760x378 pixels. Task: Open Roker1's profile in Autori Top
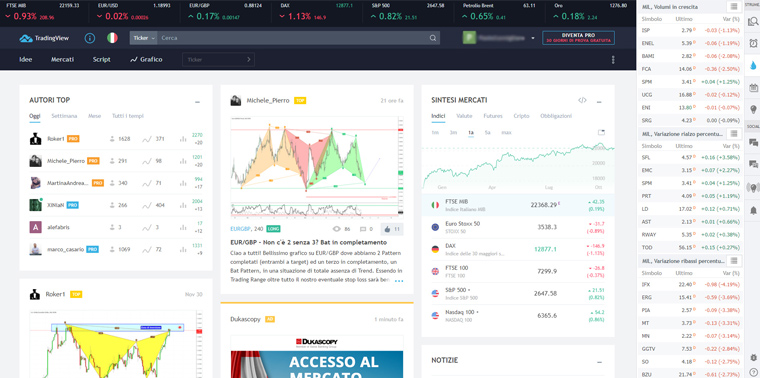[57, 139]
